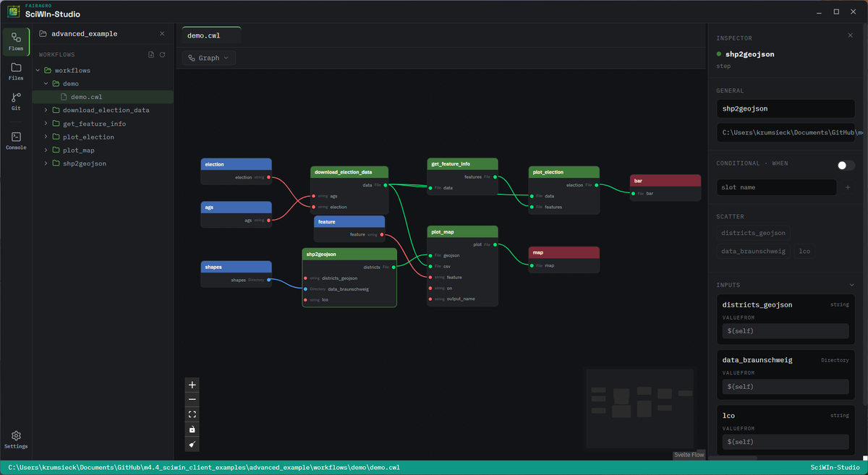Expand the download_election_data folder
The image size is (868, 475).
(46, 111)
